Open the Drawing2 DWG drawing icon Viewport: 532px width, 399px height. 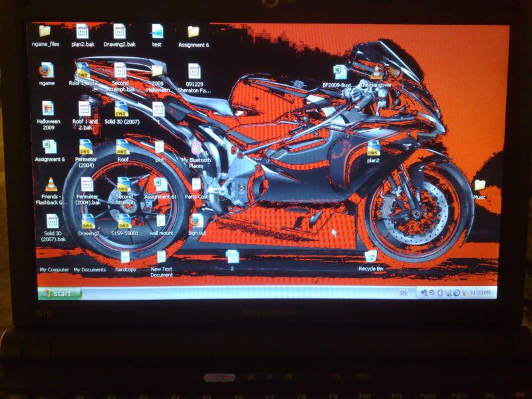pyautogui.click(x=88, y=221)
